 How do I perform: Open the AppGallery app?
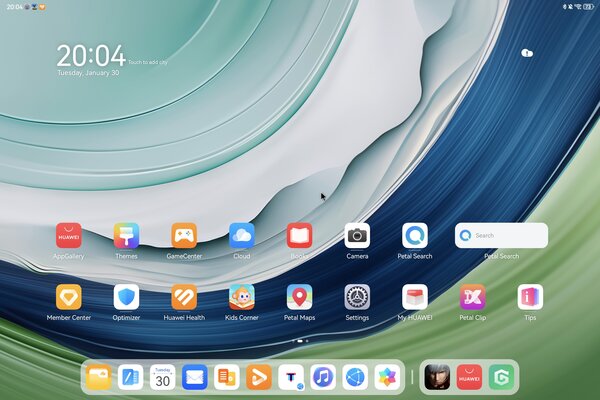[x=69, y=235]
